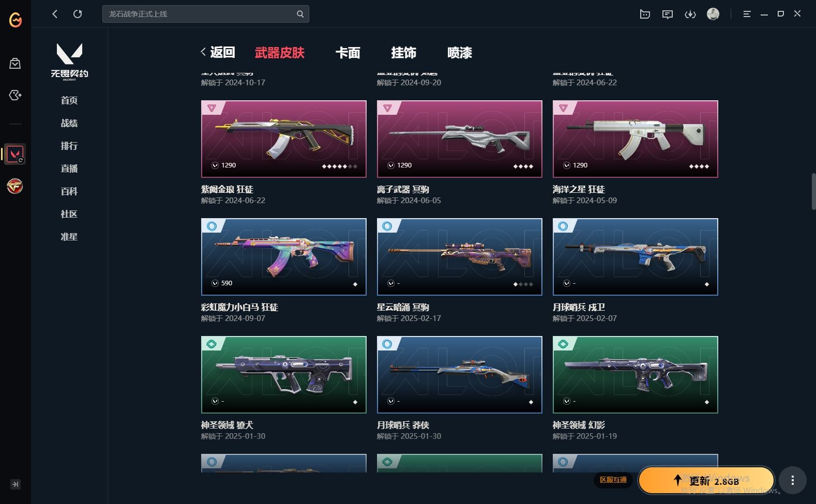Click the 区服互通 button
This screenshot has width=816, height=504.
coord(613,480)
